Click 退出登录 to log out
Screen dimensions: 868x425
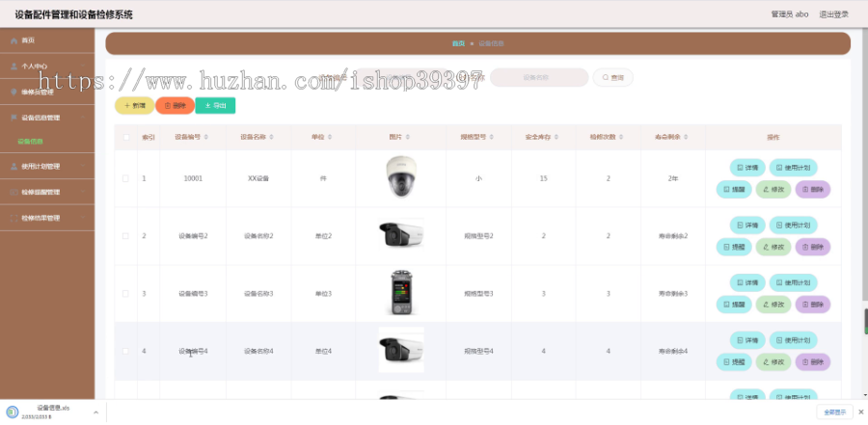(833, 14)
